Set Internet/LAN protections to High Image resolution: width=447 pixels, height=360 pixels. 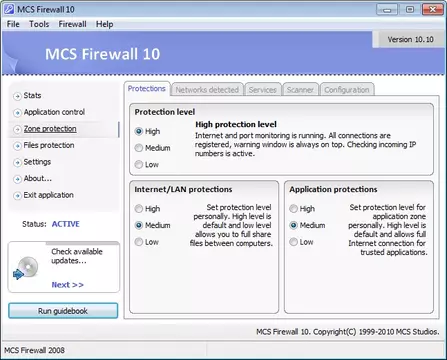(139, 209)
